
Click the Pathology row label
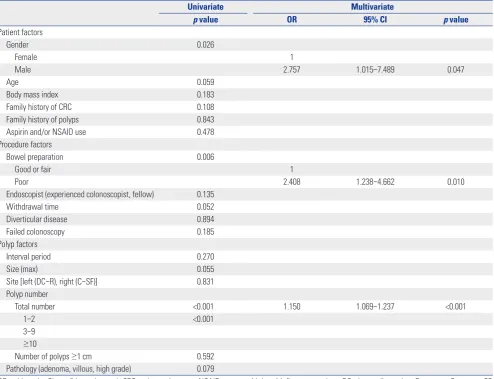(x=69, y=369)
